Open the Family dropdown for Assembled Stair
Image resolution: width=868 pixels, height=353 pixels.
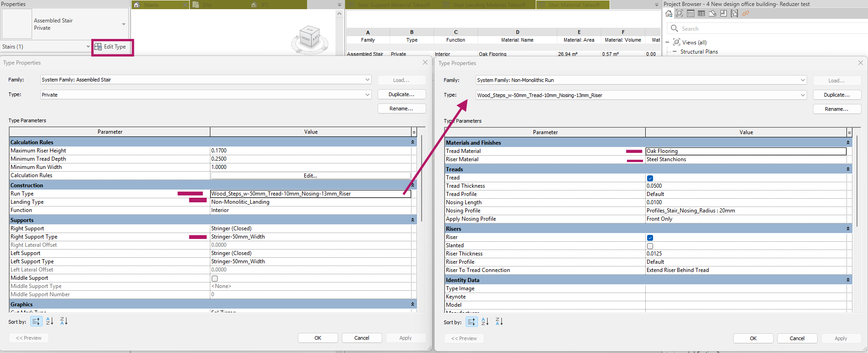[368, 80]
